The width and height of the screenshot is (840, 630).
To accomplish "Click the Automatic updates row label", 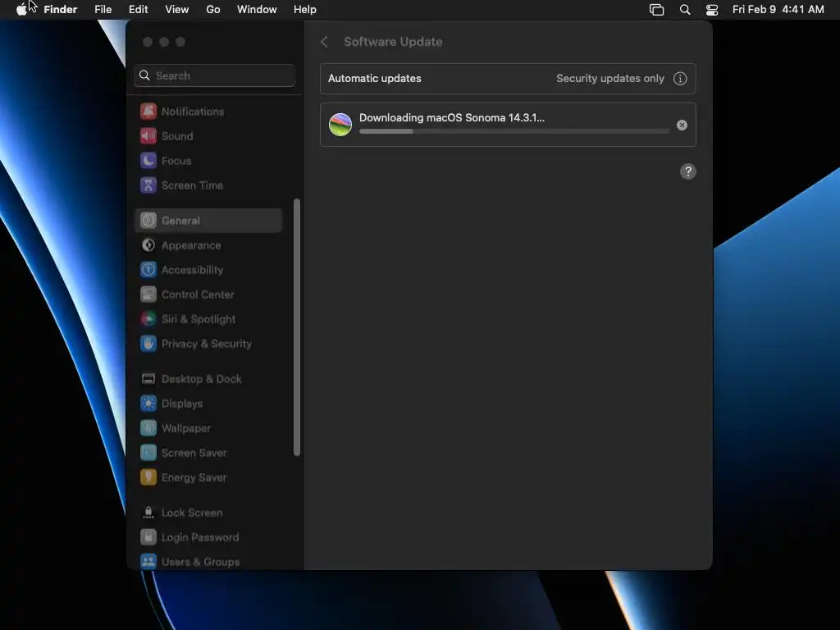I will tap(374, 78).
